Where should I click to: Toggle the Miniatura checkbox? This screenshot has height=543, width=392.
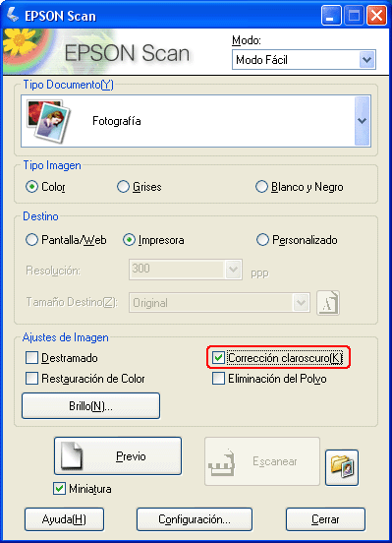(x=60, y=489)
